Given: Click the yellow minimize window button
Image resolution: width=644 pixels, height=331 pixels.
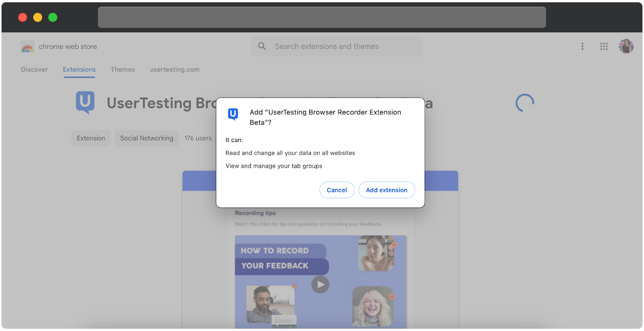Looking at the screenshot, I should [x=38, y=17].
